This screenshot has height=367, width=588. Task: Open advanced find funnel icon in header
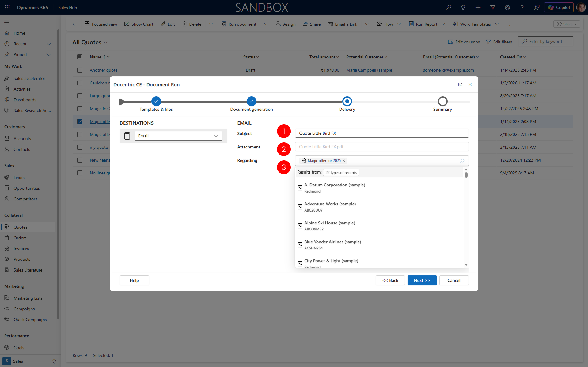[x=493, y=7]
